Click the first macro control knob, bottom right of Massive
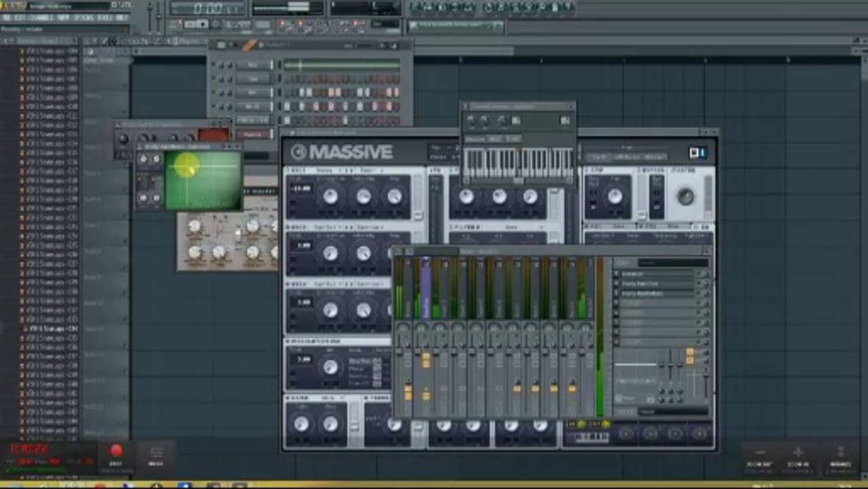 coord(625,433)
